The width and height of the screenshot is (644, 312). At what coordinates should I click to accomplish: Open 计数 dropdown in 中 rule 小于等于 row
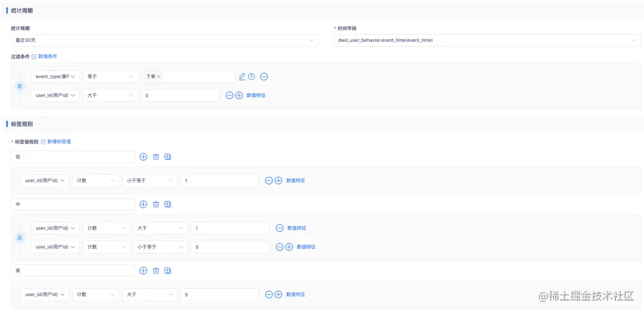[x=106, y=247]
